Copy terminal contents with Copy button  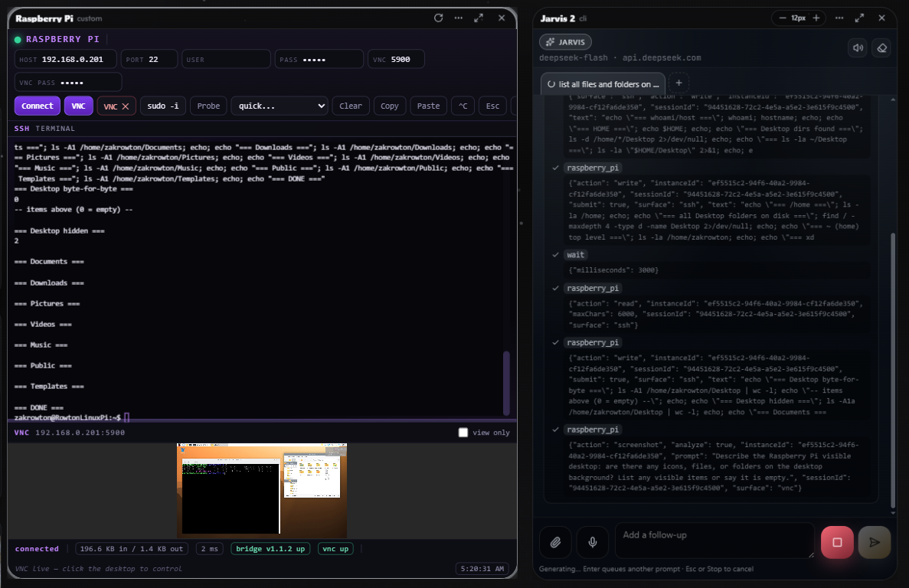tap(390, 106)
